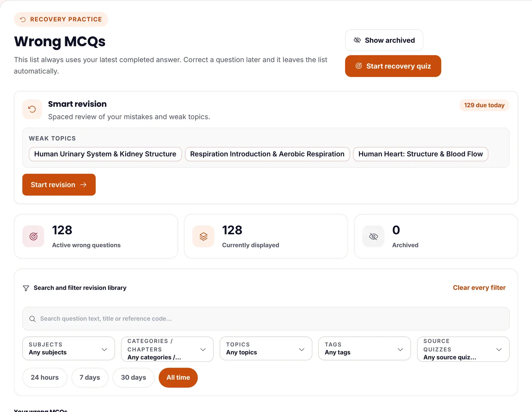This screenshot has width=532, height=412.
Task: Click the crossed-eye icon beside Archived
Action: point(373,236)
